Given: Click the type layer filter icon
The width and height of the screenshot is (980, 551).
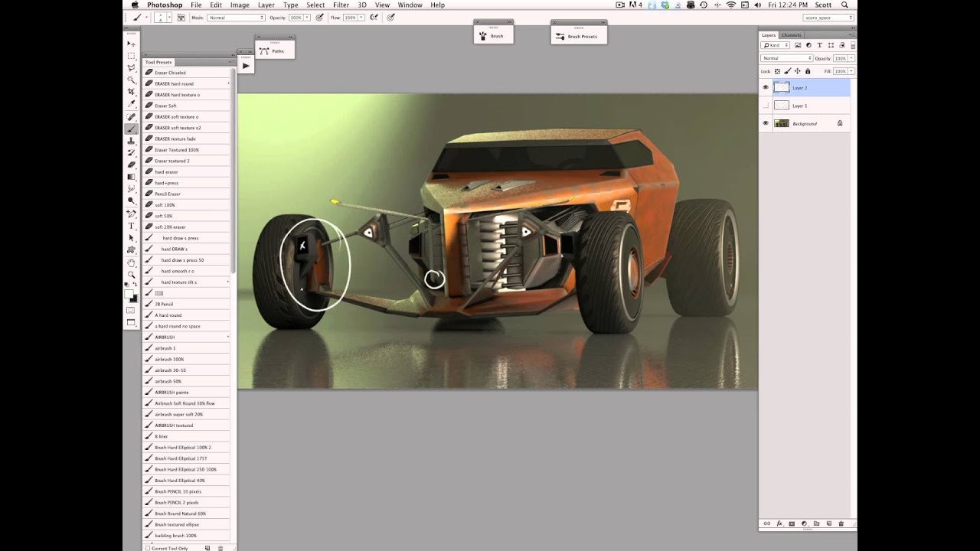Looking at the screenshot, I should (819, 45).
